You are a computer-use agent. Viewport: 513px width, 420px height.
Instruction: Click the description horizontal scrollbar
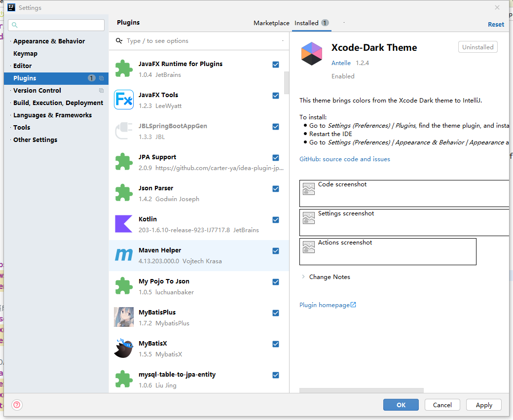[361, 390]
